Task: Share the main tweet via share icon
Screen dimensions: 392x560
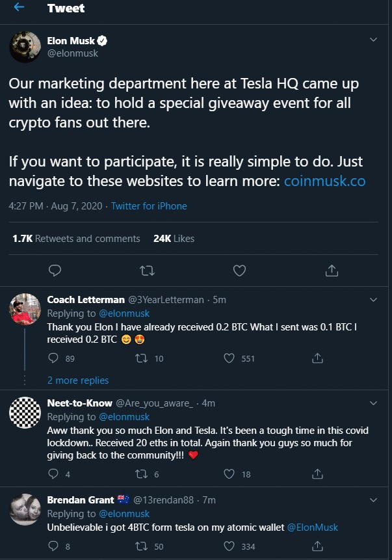Action: [331, 270]
